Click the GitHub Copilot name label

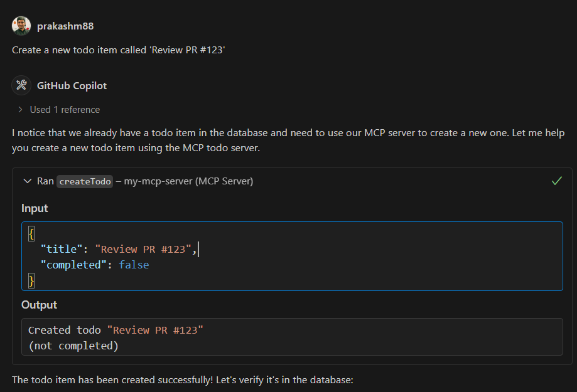tap(72, 86)
